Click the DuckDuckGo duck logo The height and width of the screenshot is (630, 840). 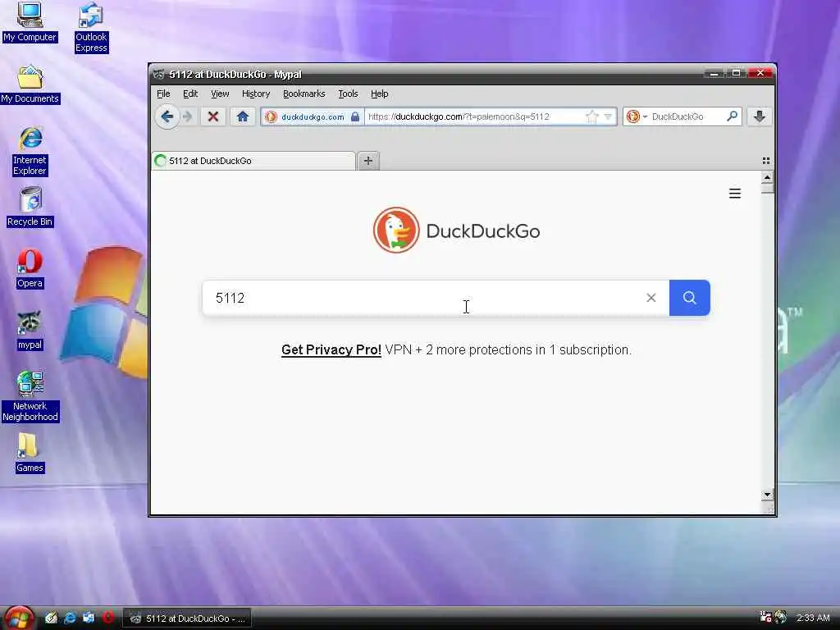point(396,231)
